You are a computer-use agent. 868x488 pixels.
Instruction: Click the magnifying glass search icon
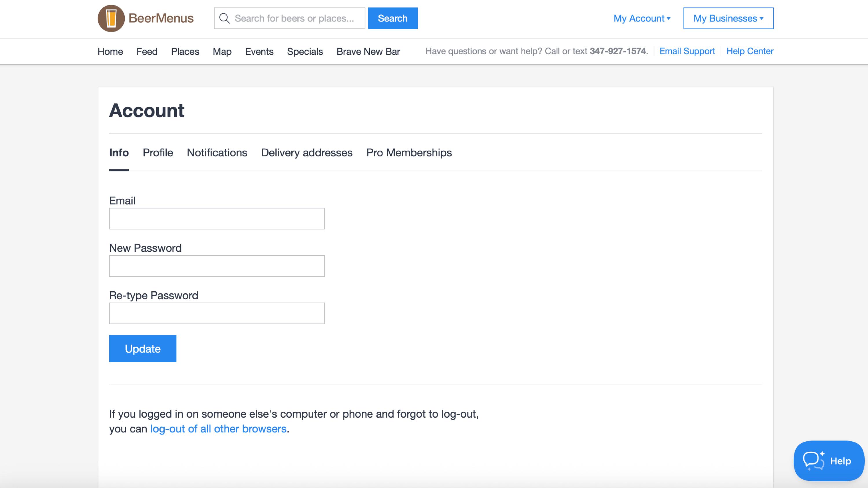pos(225,18)
